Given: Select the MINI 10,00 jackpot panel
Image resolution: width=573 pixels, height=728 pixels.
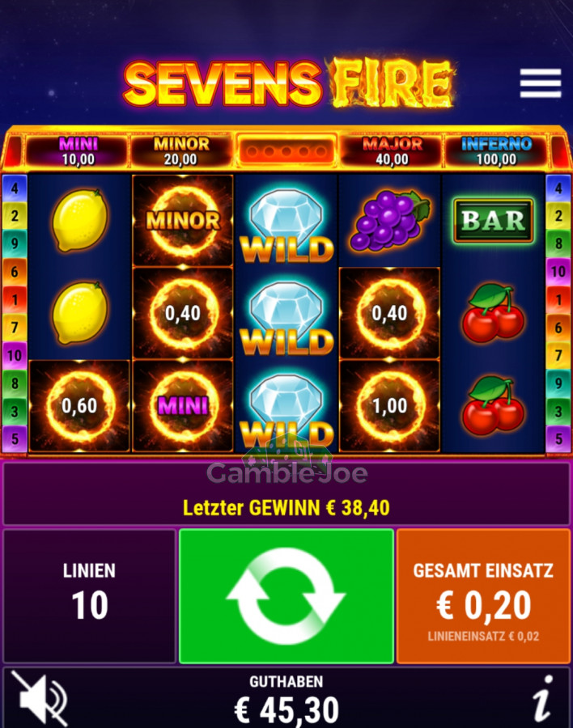Looking at the screenshot, I should [x=78, y=151].
